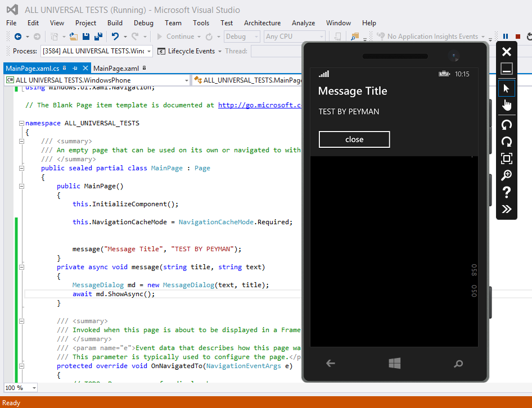Click the Redo arrow icon

pyautogui.click(x=135, y=37)
